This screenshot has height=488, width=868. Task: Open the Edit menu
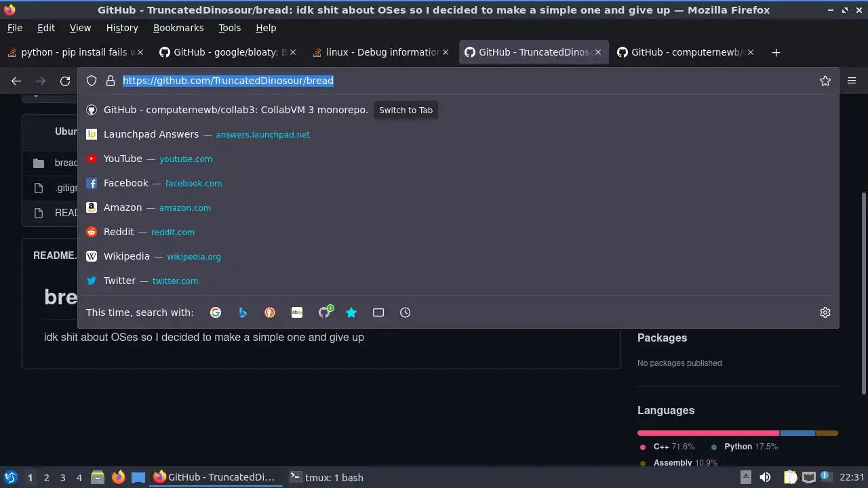(x=46, y=28)
